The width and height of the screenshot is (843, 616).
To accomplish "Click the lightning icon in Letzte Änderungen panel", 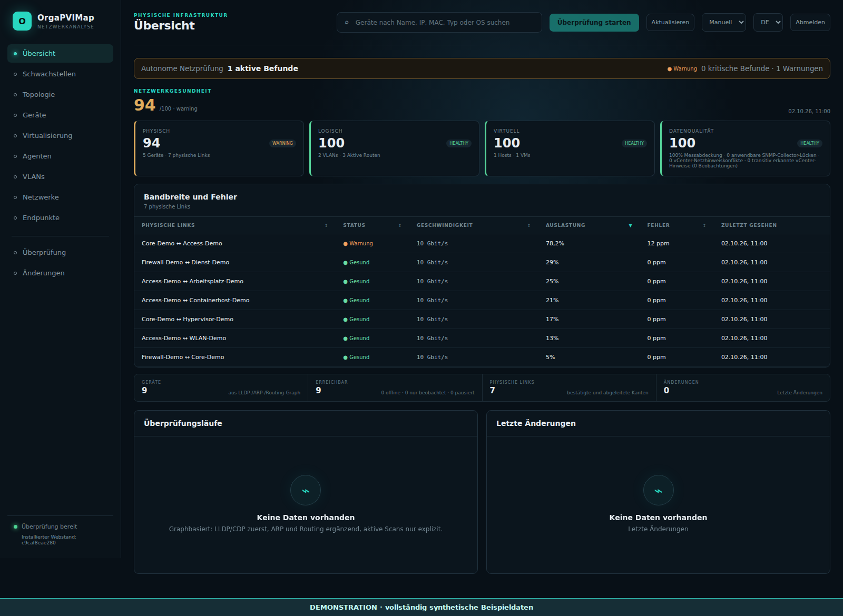I will coord(658,491).
